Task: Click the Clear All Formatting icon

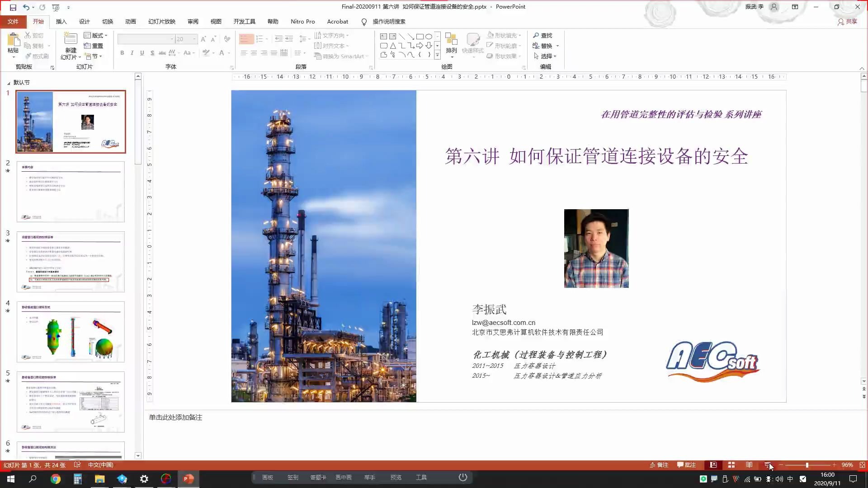Action: pyautogui.click(x=227, y=39)
